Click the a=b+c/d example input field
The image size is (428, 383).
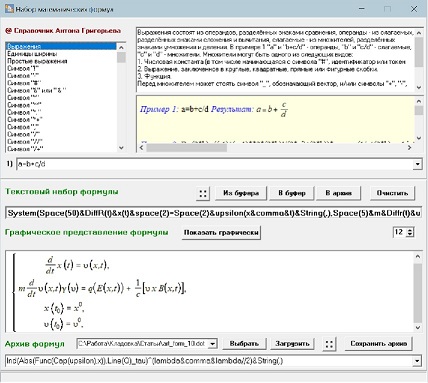click(215, 164)
